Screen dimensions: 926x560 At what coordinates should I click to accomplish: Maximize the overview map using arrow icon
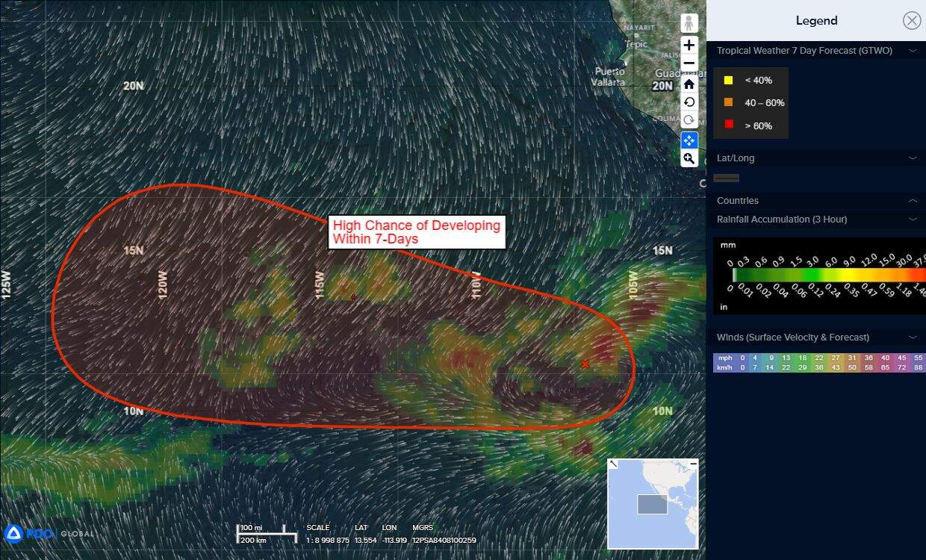pyautogui.click(x=613, y=464)
